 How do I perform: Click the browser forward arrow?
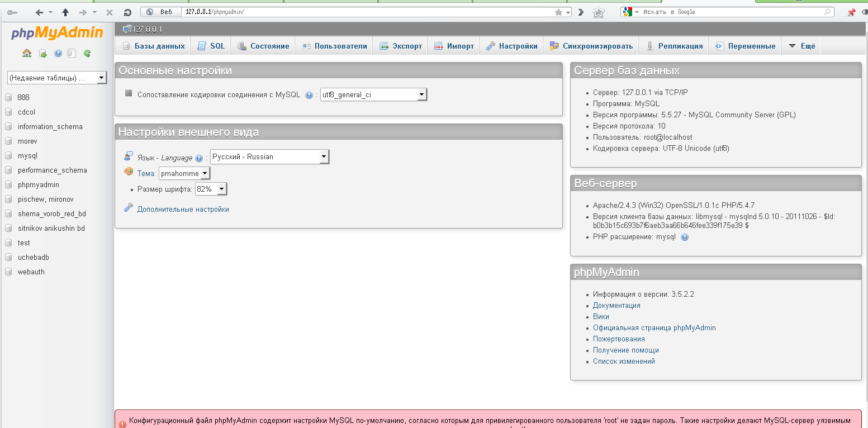click(x=83, y=12)
